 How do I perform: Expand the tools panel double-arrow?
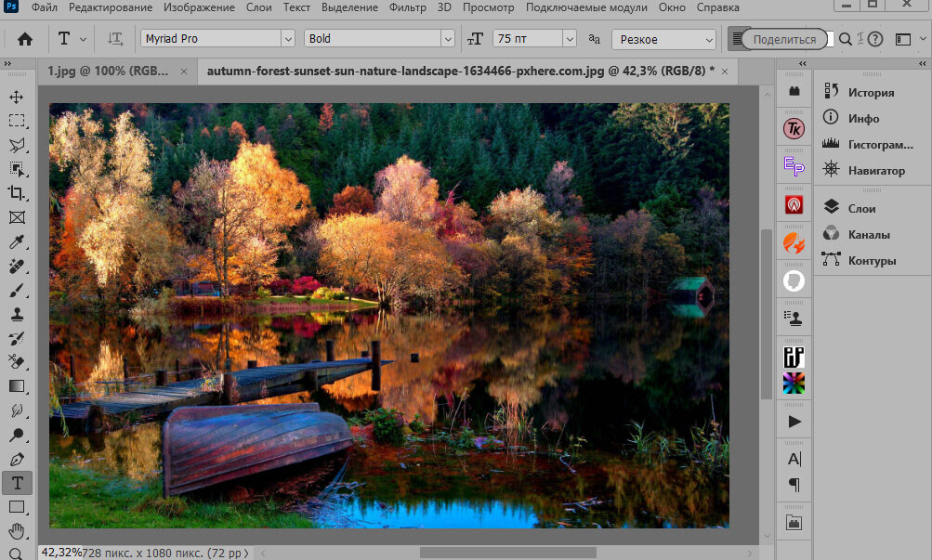7,63
